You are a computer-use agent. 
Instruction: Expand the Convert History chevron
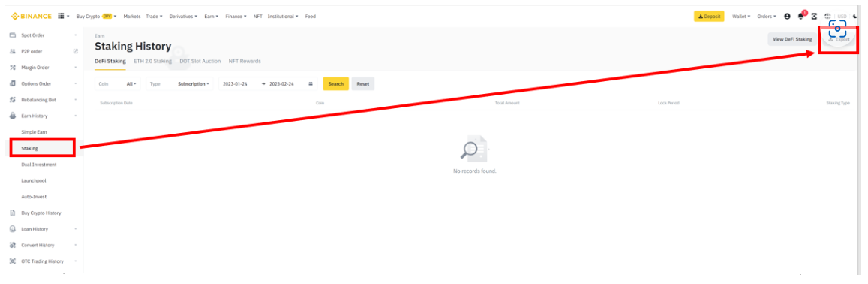point(75,245)
